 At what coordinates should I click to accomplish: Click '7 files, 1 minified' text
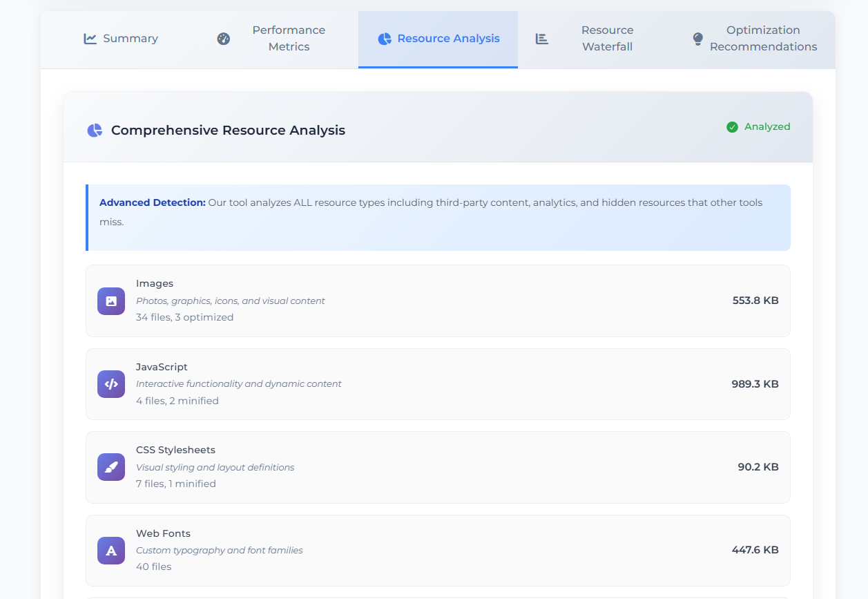tap(176, 484)
